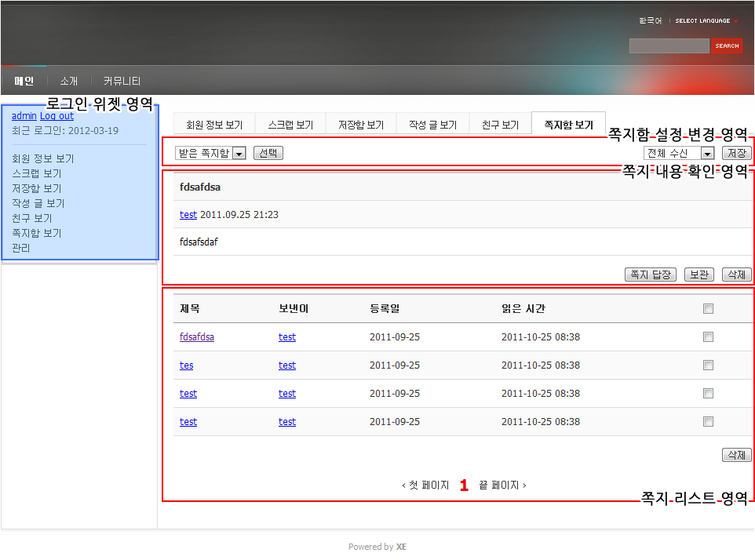Open the 커뮤니티 menu item
This screenshot has width=755, height=560.
[122, 81]
